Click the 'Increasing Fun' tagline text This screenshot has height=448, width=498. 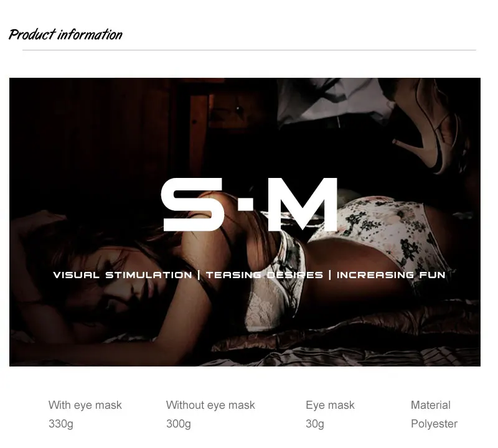tap(391, 275)
